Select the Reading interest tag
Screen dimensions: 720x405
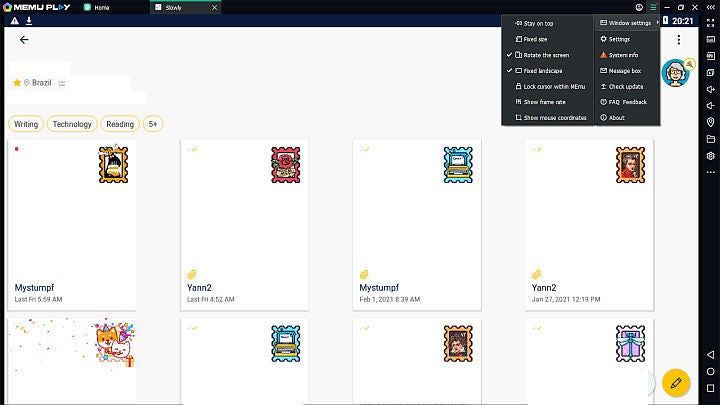[120, 124]
